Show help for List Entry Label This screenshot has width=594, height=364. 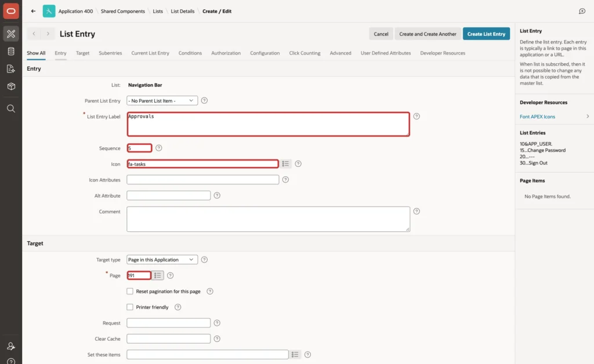point(416,116)
